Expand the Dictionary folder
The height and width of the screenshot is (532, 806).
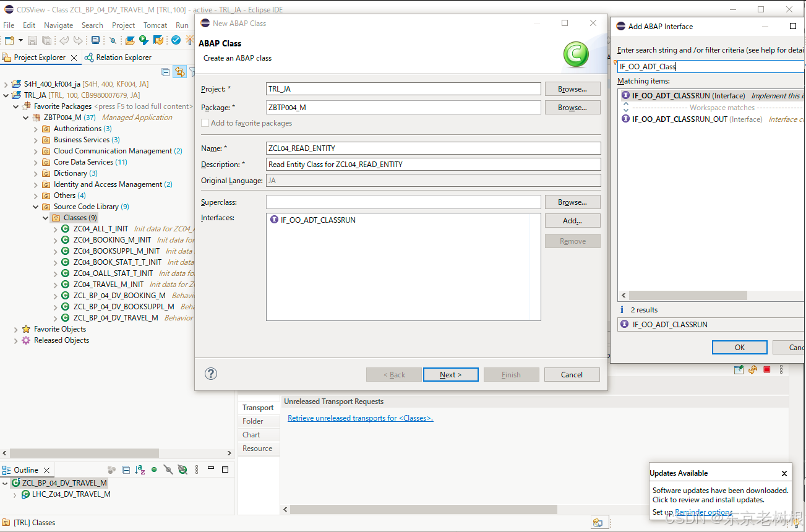(x=36, y=173)
